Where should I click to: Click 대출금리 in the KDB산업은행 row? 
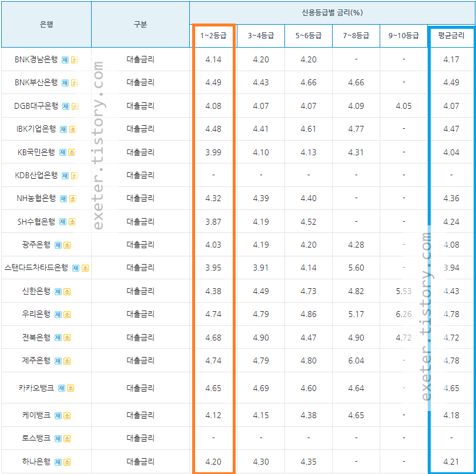click(x=140, y=175)
